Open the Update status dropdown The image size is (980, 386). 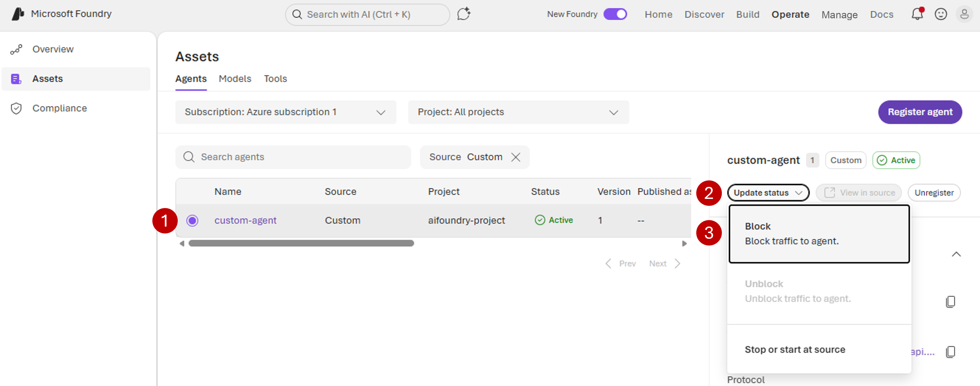point(768,193)
